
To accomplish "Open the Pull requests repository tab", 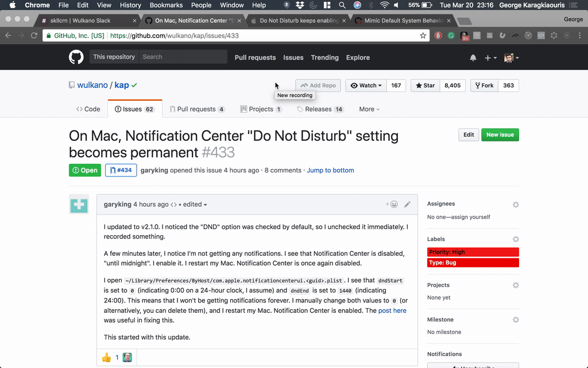I will point(197,109).
